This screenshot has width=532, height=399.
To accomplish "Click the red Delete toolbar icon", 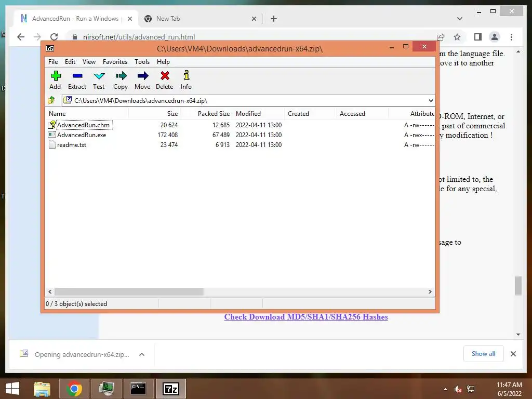I will pos(165,76).
